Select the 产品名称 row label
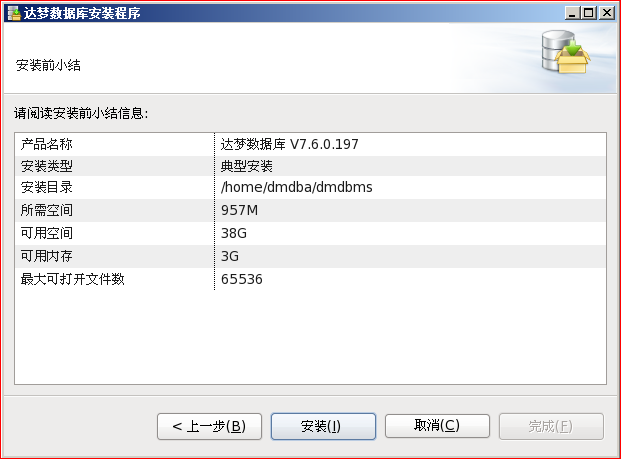Screen dimensions: 621x459 pyautogui.click(x=46, y=144)
